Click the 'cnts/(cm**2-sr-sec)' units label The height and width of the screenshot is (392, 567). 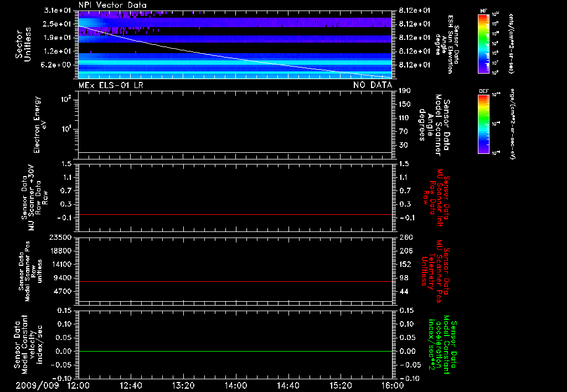click(x=511, y=43)
